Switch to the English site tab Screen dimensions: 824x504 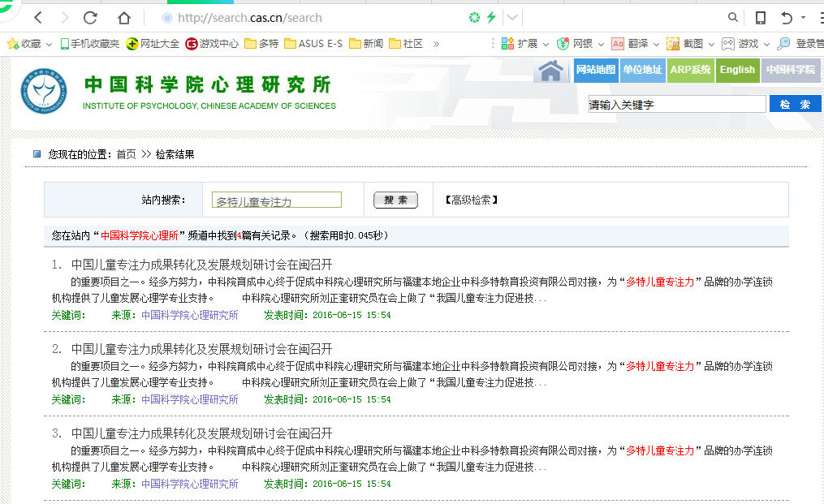point(737,70)
